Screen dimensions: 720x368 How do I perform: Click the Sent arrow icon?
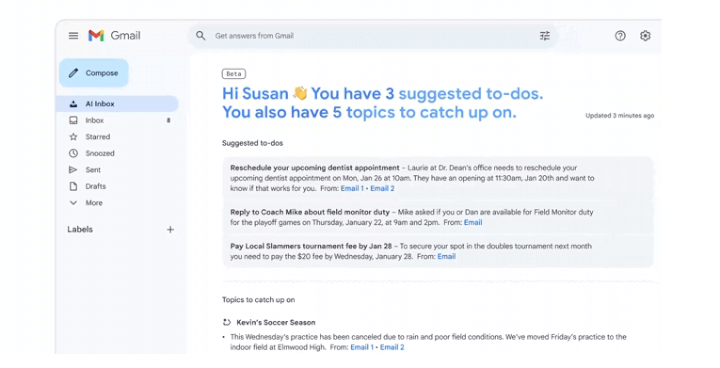point(73,170)
